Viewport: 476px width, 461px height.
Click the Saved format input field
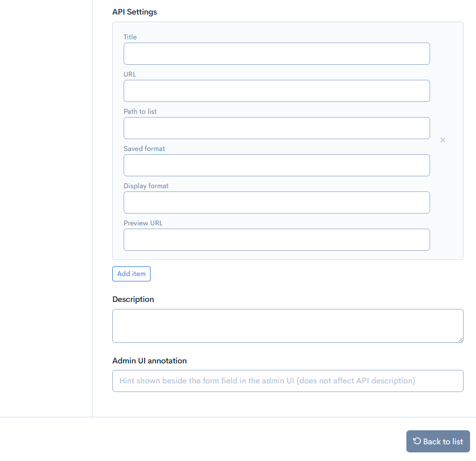point(276,166)
